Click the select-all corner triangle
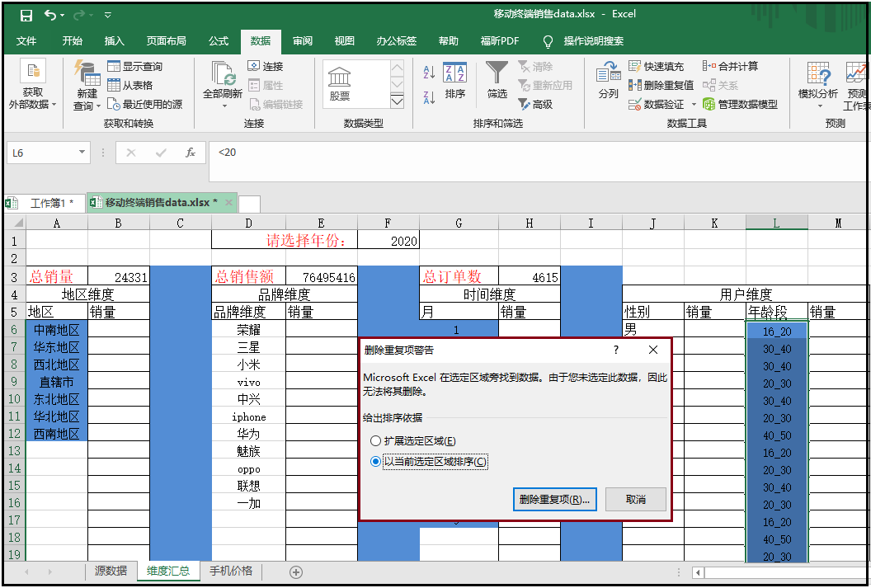The height and width of the screenshot is (588, 871). click(x=18, y=223)
